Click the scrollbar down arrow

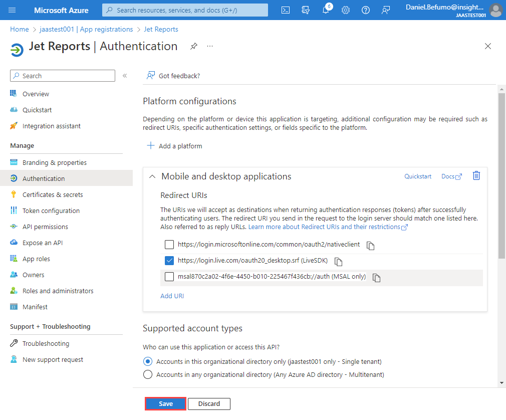pos(501,383)
